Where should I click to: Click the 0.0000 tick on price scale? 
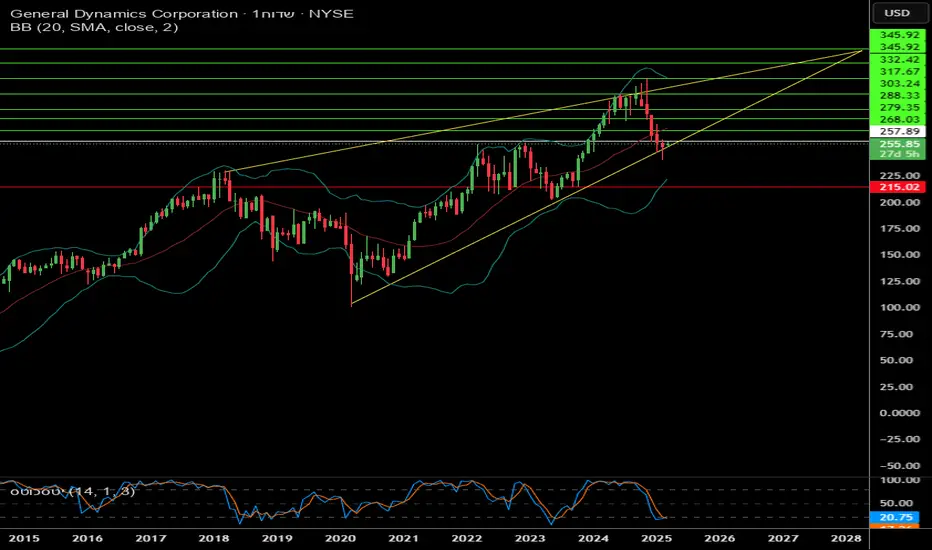pyautogui.click(x=899, y=413)
